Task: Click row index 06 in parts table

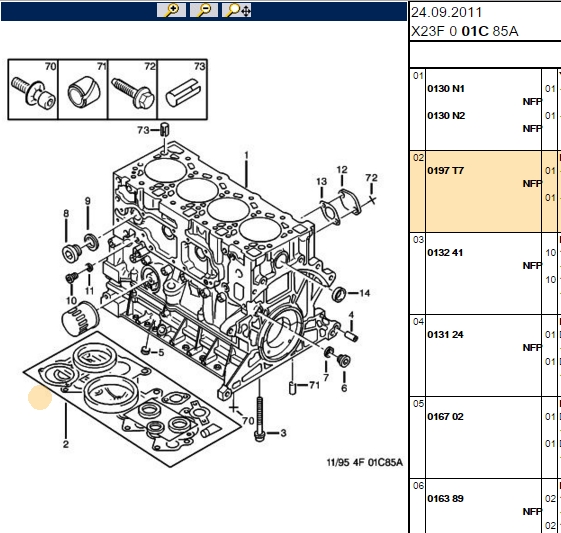Action: pyautogui.click(x=418, y=486)
